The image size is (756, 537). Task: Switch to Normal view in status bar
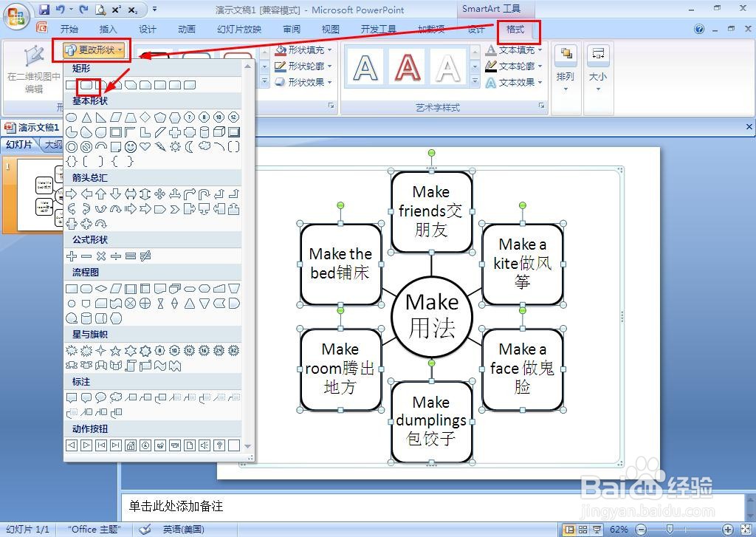(x=569, y=530)
